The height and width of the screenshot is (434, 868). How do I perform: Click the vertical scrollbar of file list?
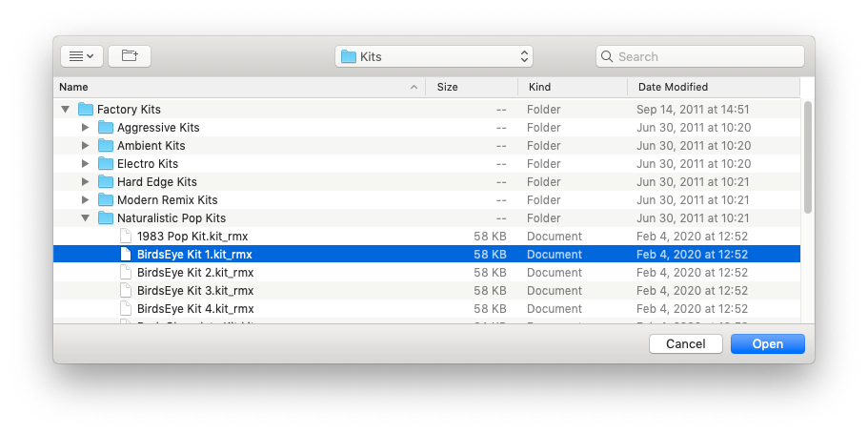808,157
